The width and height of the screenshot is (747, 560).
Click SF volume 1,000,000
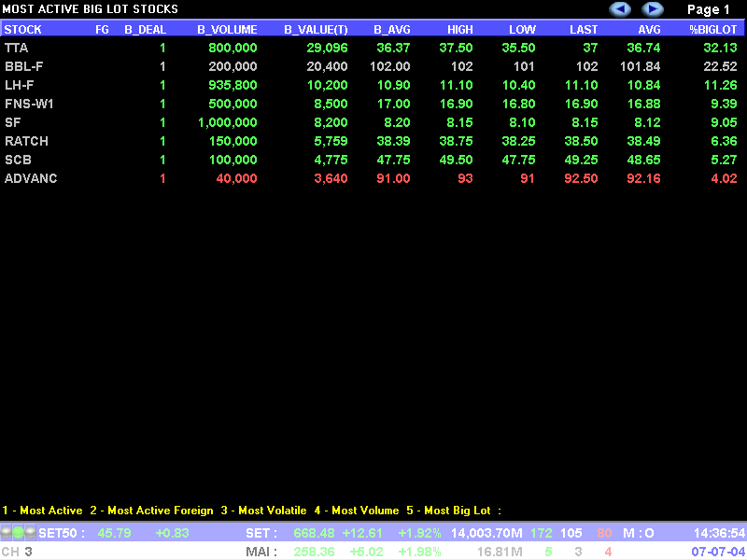tap(228, 122)
